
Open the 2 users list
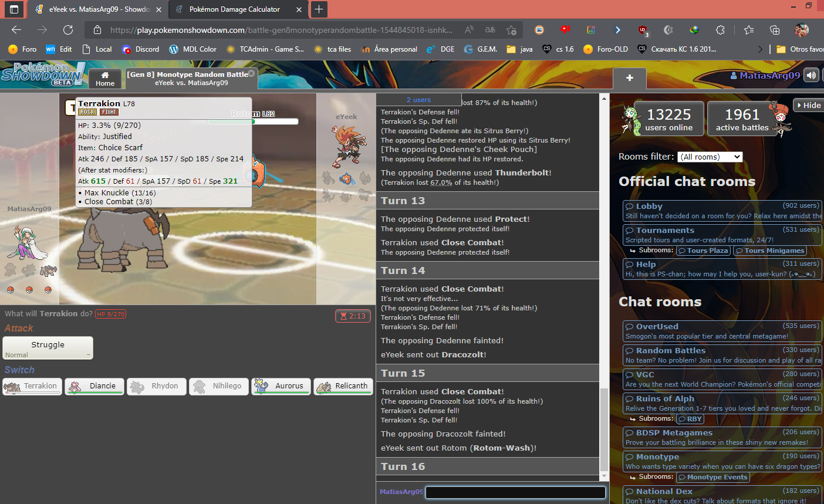pyautogui.click(x=418, y=100)
